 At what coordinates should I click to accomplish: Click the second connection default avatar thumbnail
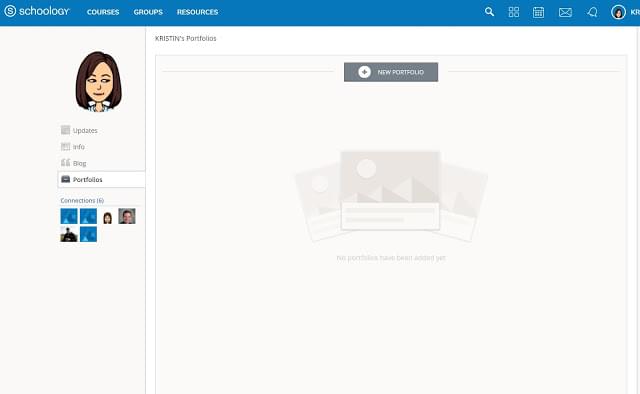pos(89,216)
